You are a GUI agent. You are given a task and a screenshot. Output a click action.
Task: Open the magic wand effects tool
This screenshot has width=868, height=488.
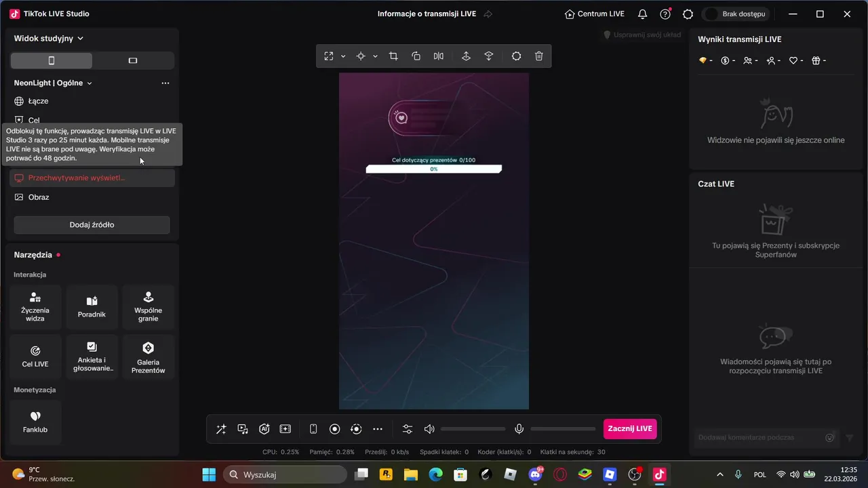click(221, 429)
